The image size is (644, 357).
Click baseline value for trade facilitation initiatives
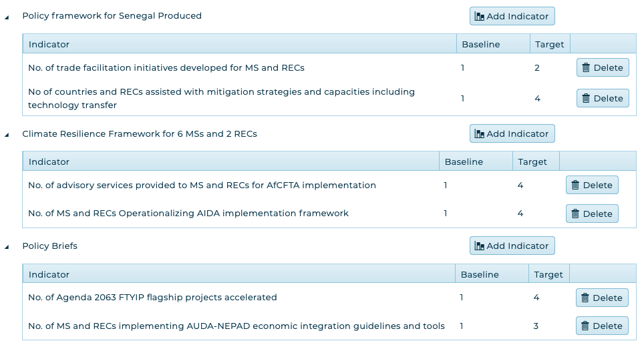pyautogui.click(x=462, y=67)
